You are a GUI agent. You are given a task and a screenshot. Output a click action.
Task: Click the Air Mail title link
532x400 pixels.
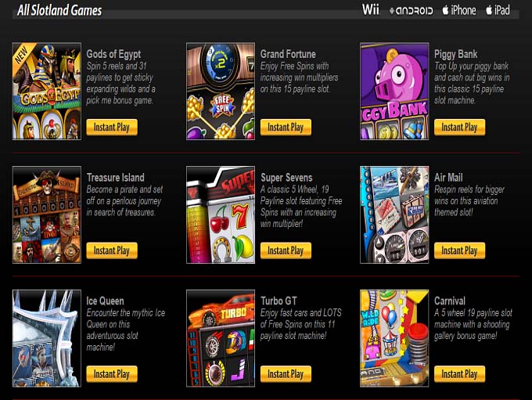point(448,177)
